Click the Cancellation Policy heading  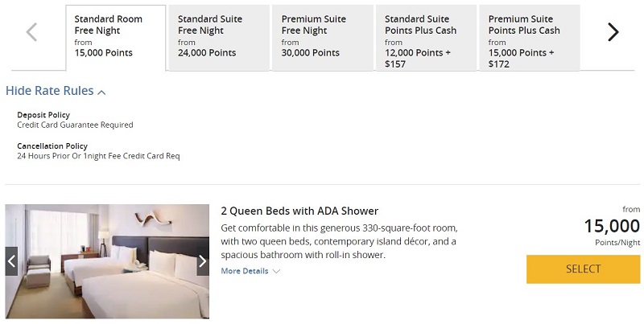[x=52, y=146]
